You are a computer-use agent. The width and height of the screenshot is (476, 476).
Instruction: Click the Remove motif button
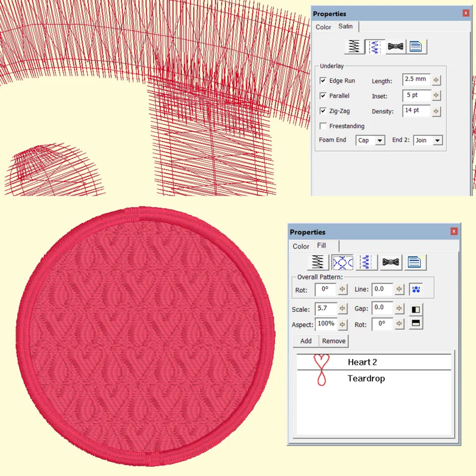coord(334,341)
